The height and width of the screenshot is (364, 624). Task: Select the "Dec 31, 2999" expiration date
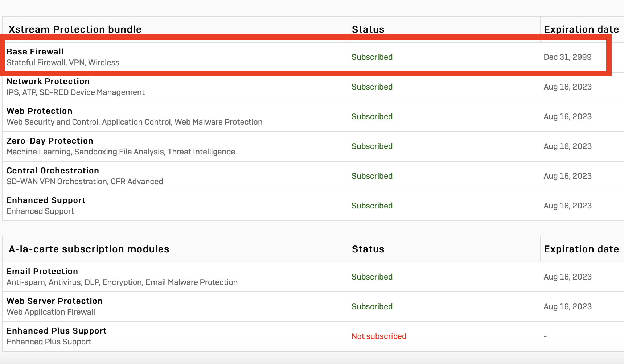568,57
